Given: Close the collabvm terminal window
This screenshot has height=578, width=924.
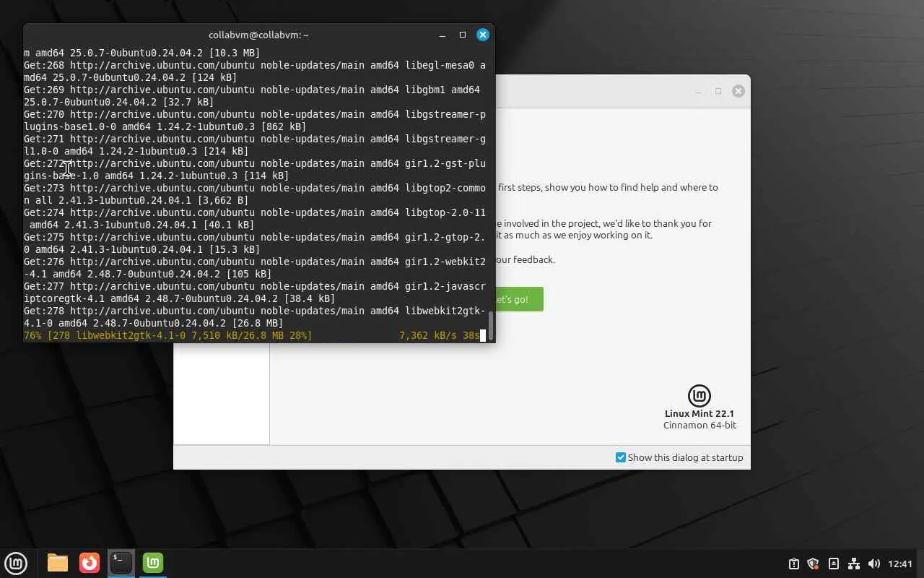Looking at the screenshot, I should (x=483, y=35).
